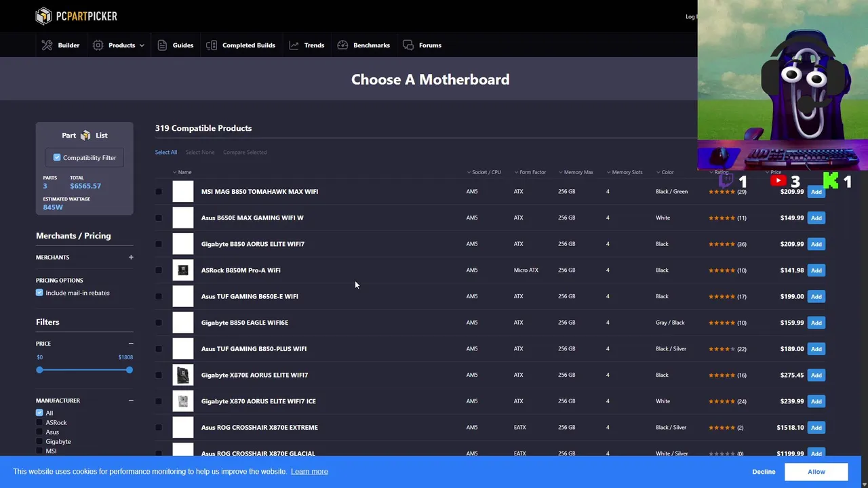Click Gigabyte X870 AORUS ELITE ICE thumbnail

pos(183,401)
